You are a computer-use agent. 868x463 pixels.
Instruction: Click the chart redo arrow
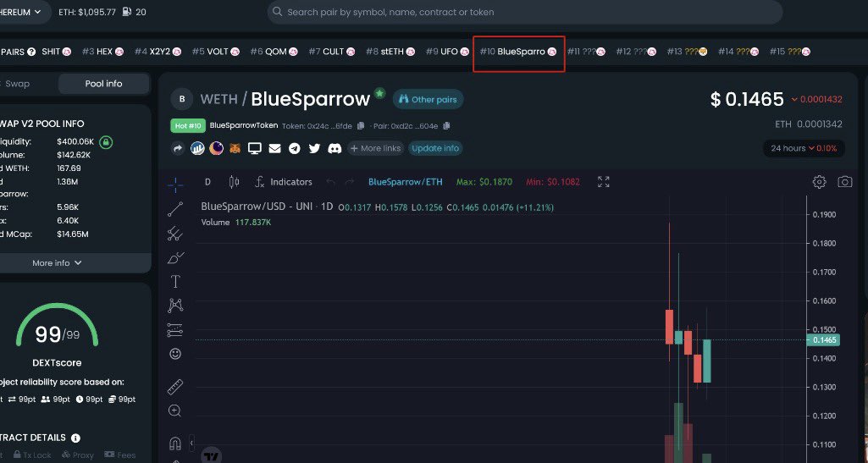[349, 182]
